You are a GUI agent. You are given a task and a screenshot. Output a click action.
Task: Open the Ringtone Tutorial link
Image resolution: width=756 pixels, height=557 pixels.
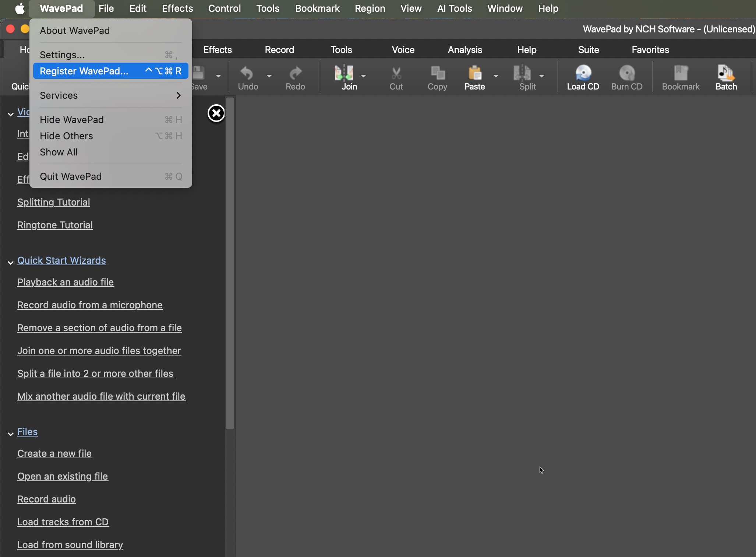[x=55, y=225]
